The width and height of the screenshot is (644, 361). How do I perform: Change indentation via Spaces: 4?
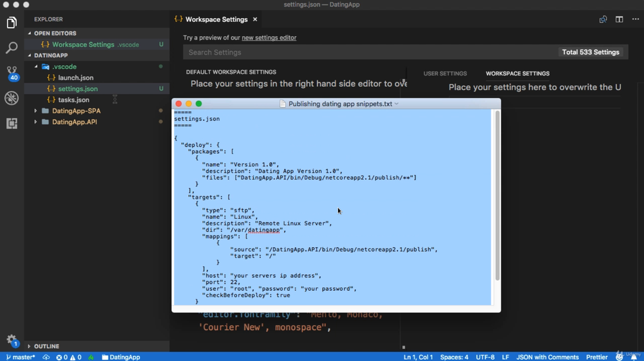pos(454,357)
